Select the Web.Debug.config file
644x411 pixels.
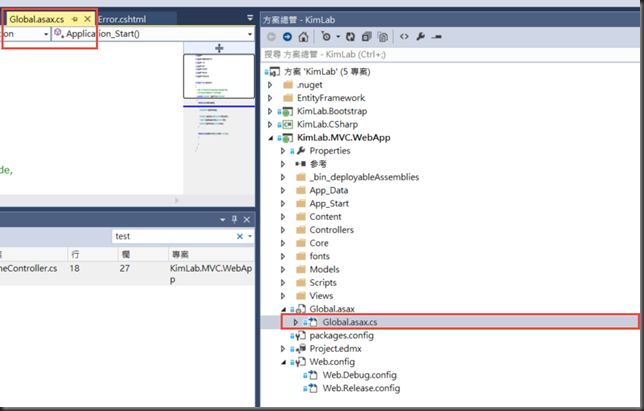point(359,375)
